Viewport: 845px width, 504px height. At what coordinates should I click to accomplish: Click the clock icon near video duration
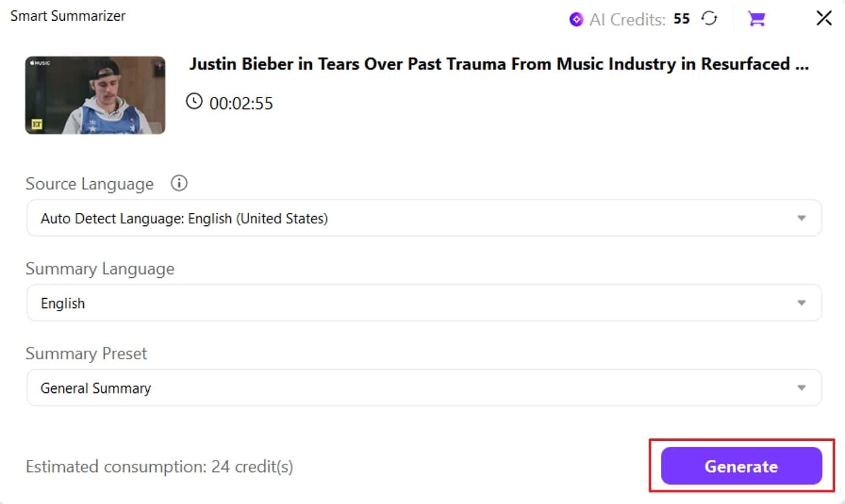(194, 101)
